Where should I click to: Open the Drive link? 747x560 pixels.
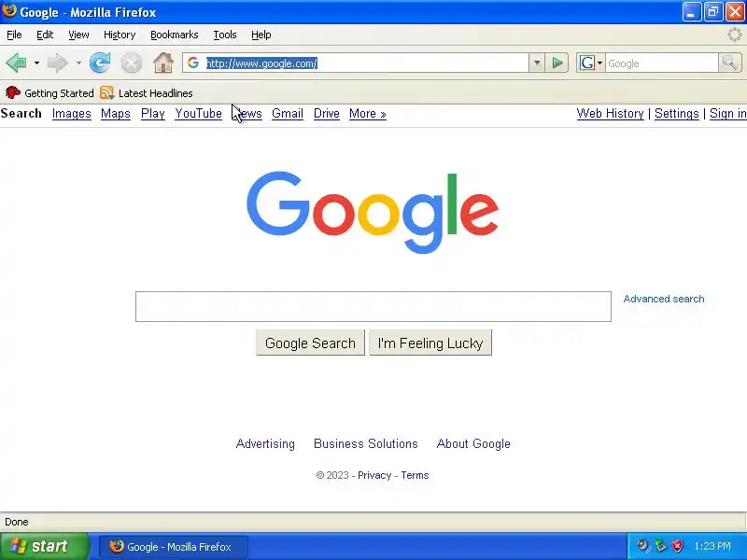pyautogui.click(x=326, y=114)
